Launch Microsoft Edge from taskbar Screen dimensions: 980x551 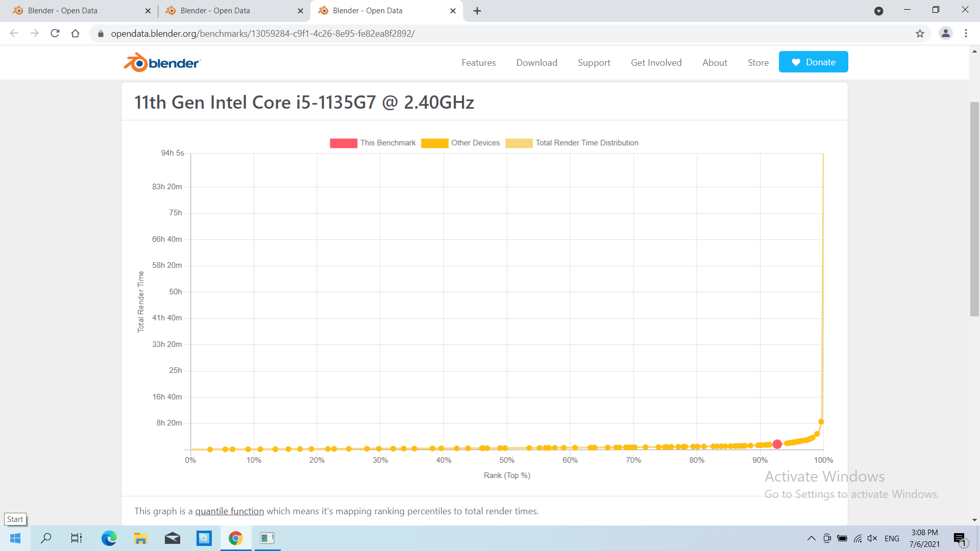click(109, 538)
